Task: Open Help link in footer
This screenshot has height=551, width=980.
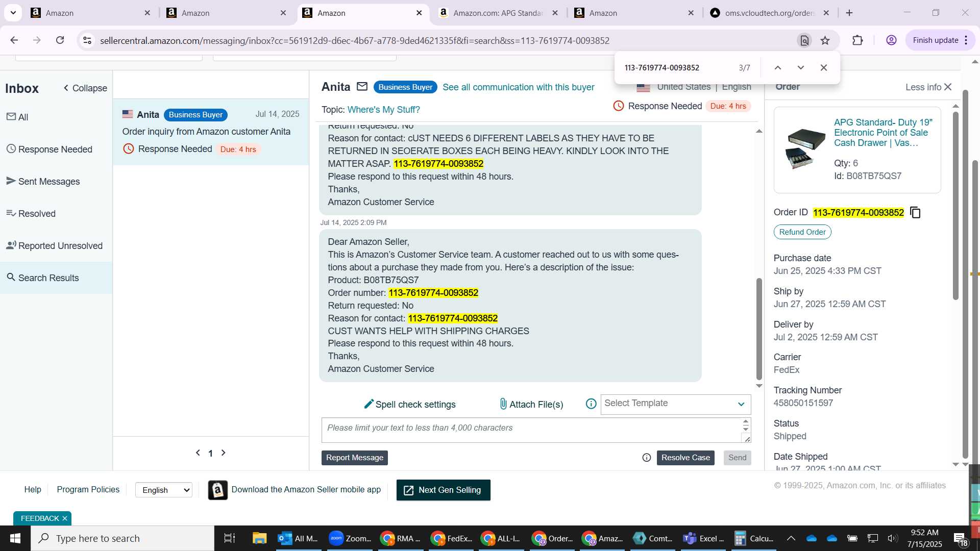Action: [33, 489]
